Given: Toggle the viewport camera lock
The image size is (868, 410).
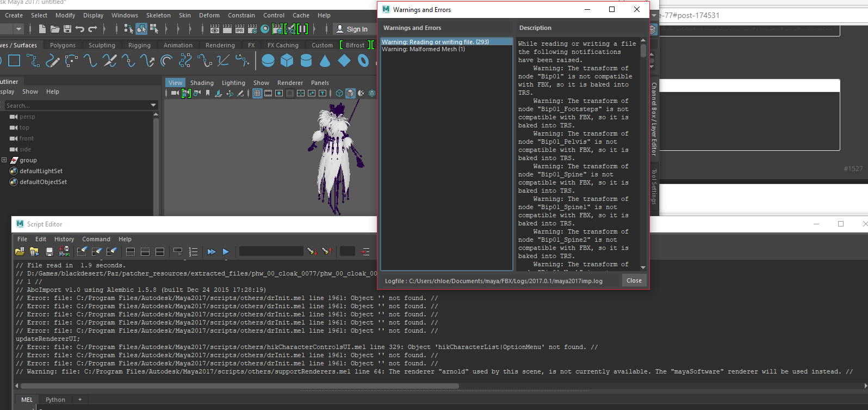Looking at the screenshot, I should [186, 94].
